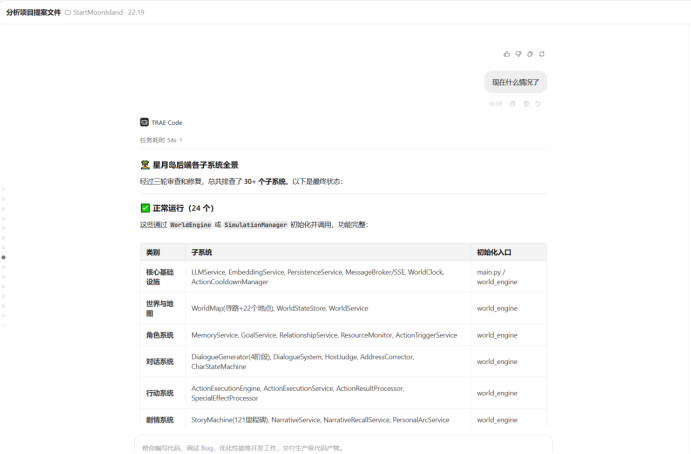This screenshot has height=454, width=691.
Task: Click the folder icon beside StartMoonIsland
Action: point(68,12)
